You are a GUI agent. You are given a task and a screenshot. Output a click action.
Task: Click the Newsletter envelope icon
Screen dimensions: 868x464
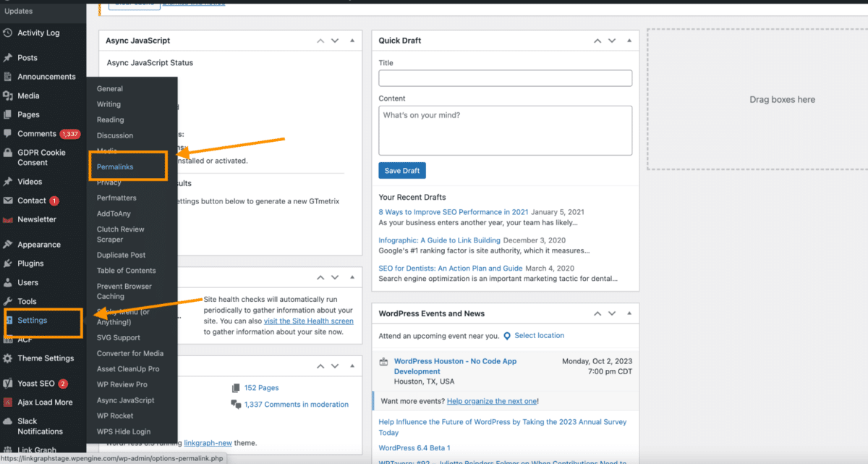[7, 219]
